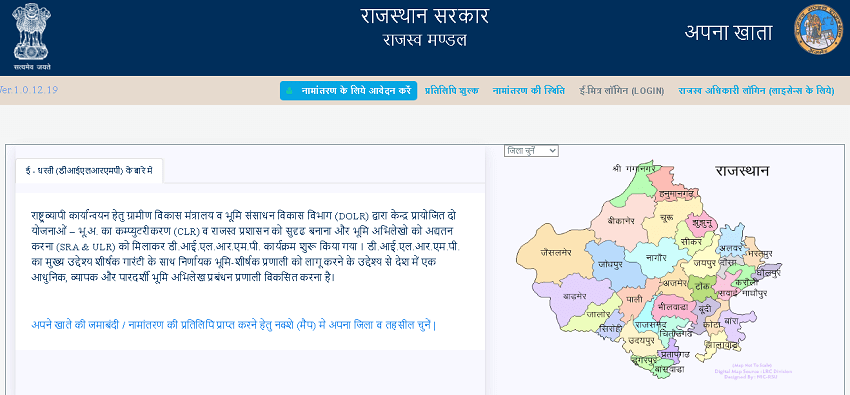
Task: Click the राजस्व मण्डल header subtitle
Action: click(x=425, y=40)
